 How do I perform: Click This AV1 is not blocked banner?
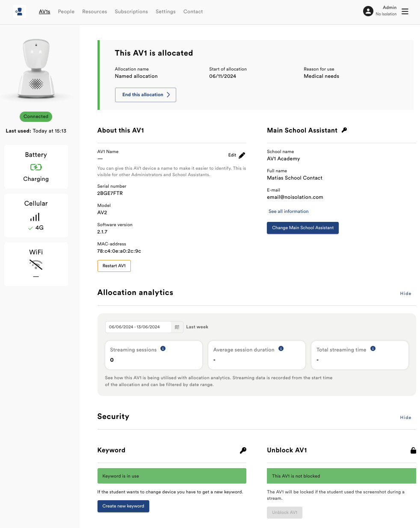[341, 476]
